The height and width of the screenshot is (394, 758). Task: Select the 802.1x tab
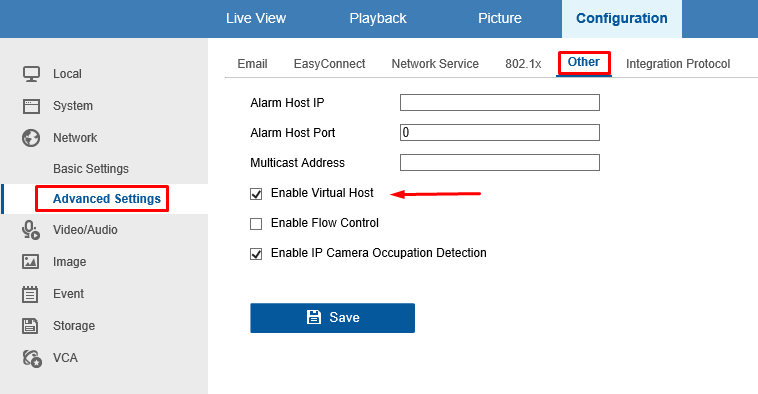(x=523, y=64)
